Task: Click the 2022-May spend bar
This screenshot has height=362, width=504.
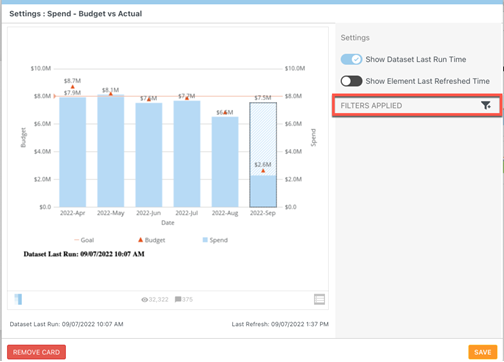Action: [x=111, y=151]
